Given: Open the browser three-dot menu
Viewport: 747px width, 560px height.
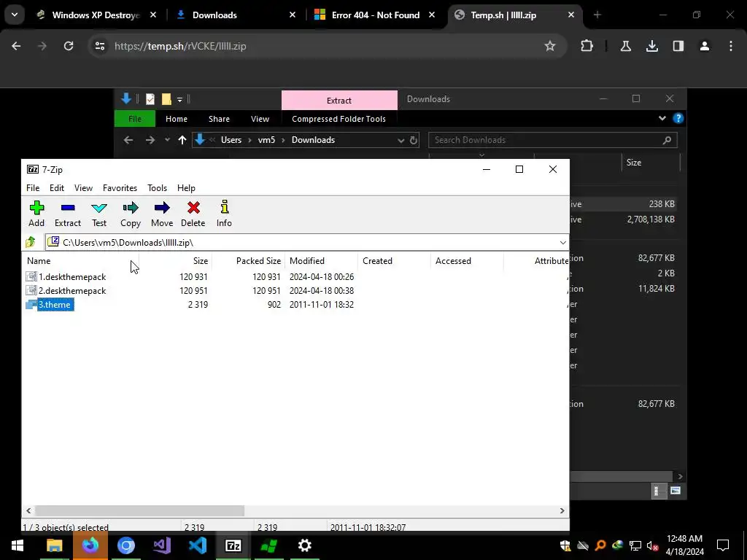Looking at the screenshot, I should (731, 46).
